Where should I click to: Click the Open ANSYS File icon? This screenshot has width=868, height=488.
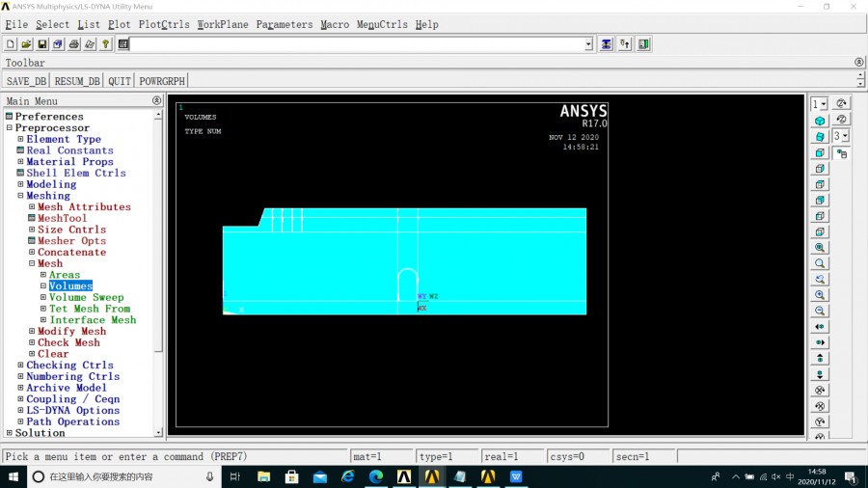(27, 44)
